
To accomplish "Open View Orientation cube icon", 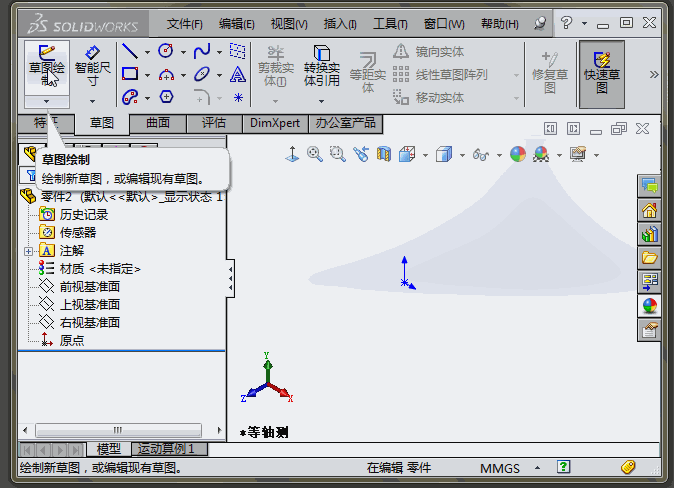I will [x=407, y=154].
